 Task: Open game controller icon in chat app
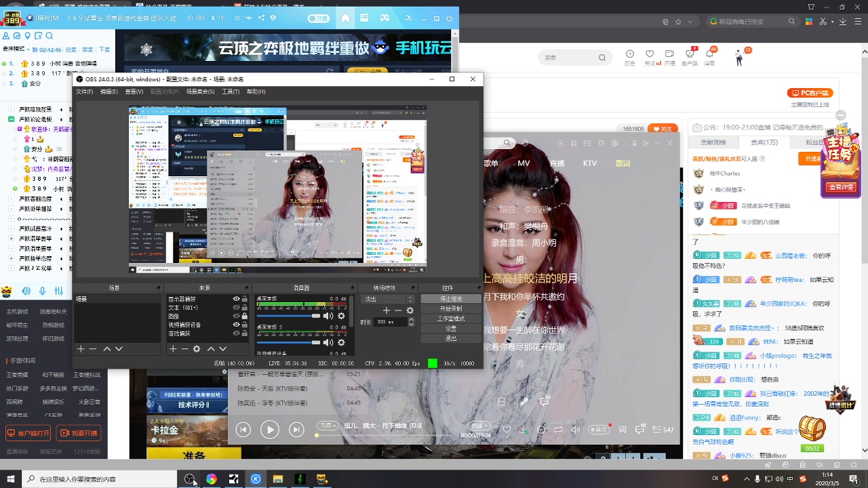384,18
